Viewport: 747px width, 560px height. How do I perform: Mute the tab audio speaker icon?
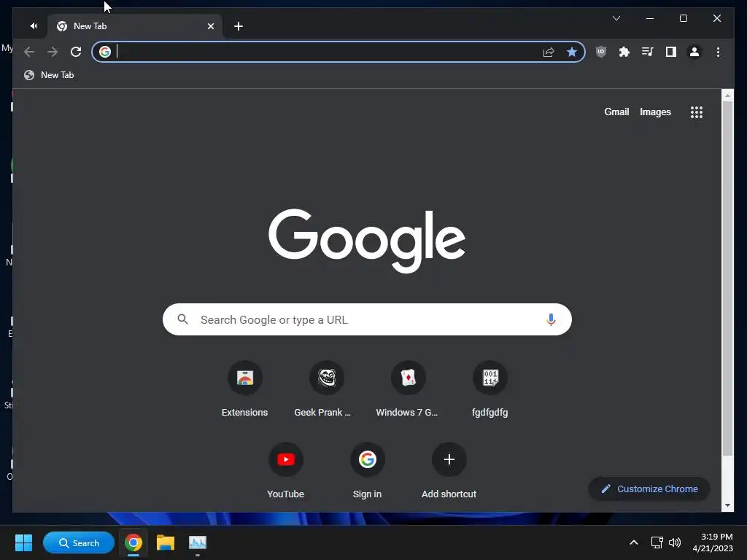click(x=34, y=26)
